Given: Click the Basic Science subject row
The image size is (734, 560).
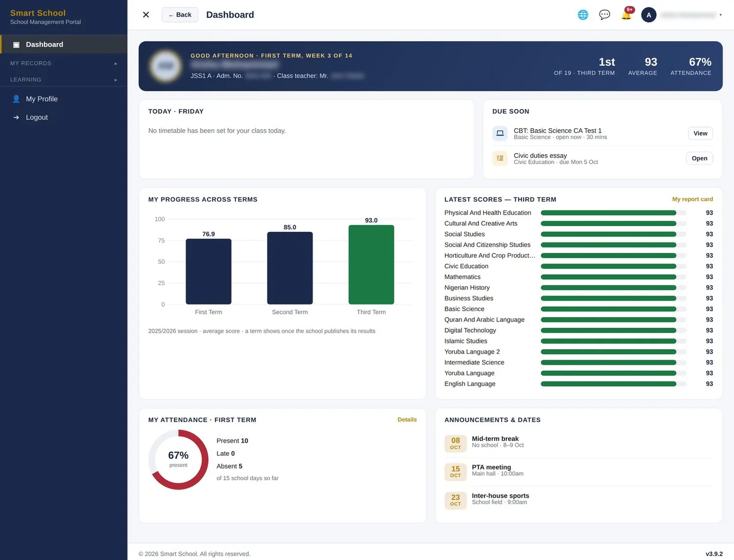Looking at the screenshot, I should tap(578, 309).
